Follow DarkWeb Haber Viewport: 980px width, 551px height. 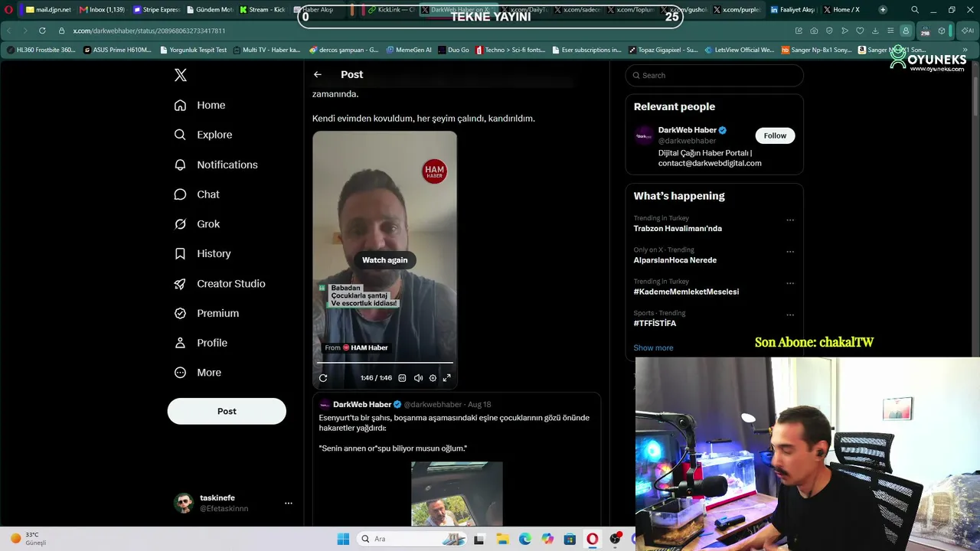(775, 135)
